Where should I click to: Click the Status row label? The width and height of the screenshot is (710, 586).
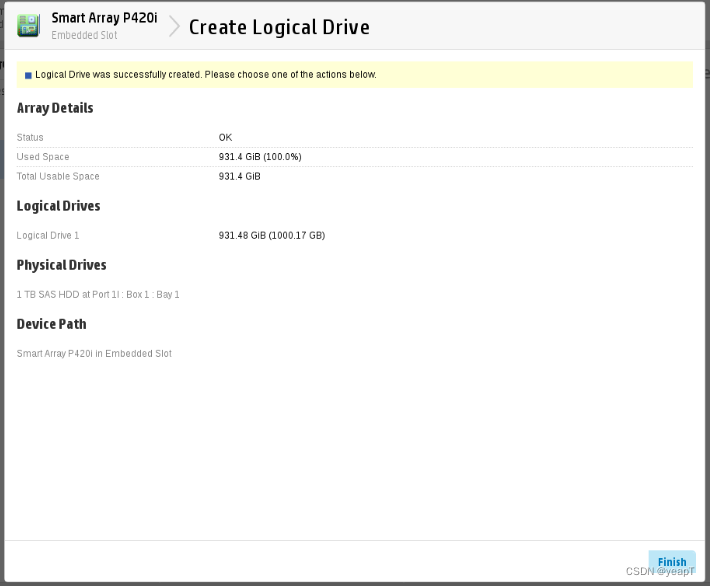coord(30,138)
